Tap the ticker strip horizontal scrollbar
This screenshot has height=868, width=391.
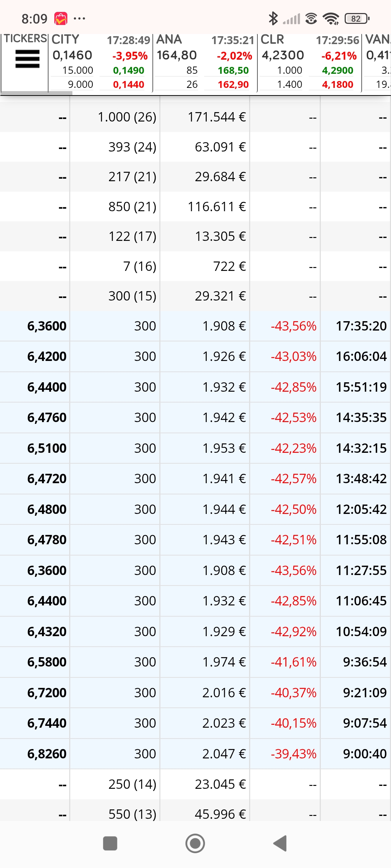[x=36, y=93]
